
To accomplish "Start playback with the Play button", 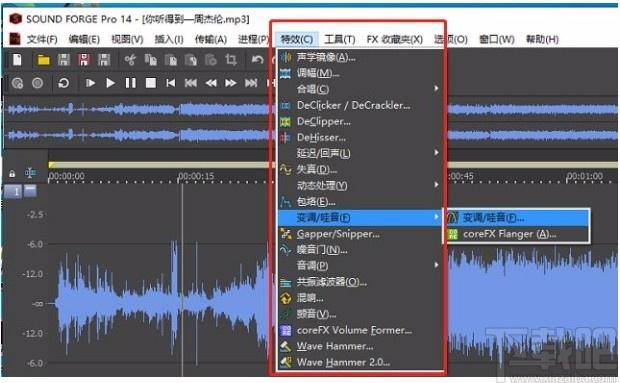I will pyautogui.click(x=110, y=83).
